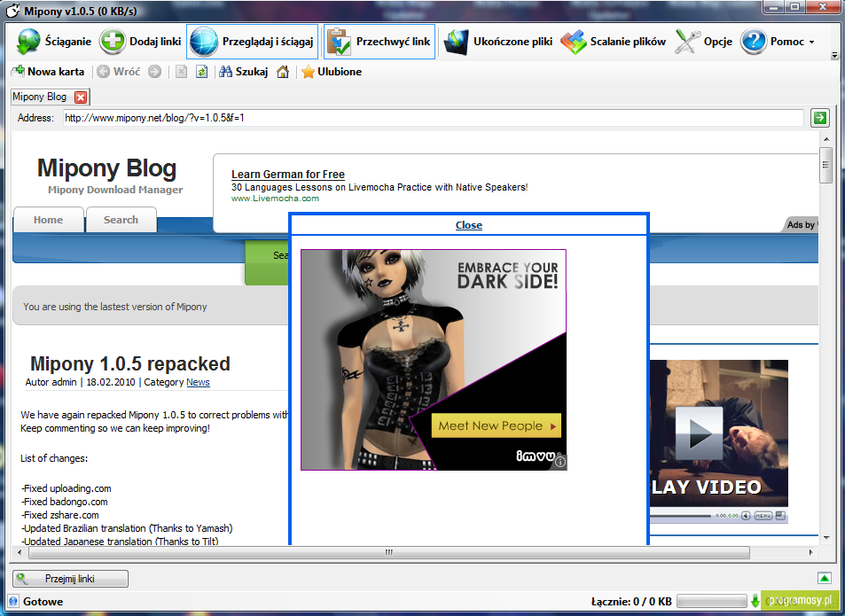Click the horizontal scrollbar left arrow
Viewport: 845px width, 616px height.
20,552
